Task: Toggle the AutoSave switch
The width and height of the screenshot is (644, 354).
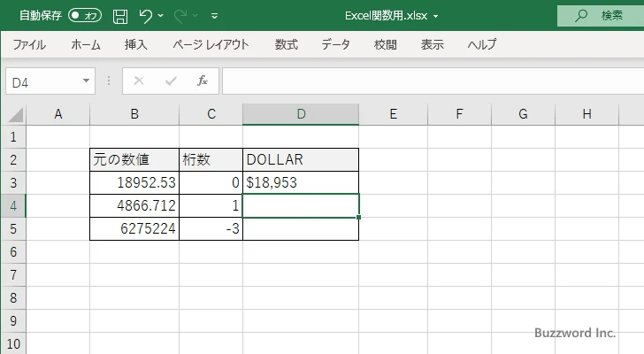Action: pos(85,16)
